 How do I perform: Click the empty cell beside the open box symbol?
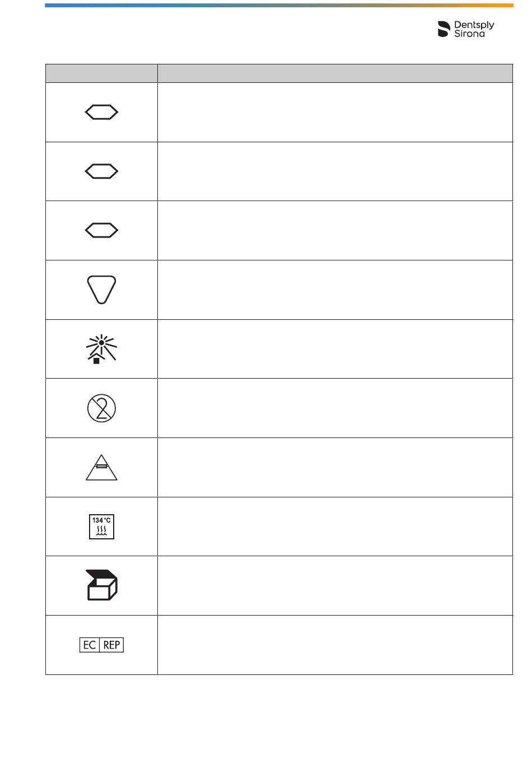[x=335, y=586]
